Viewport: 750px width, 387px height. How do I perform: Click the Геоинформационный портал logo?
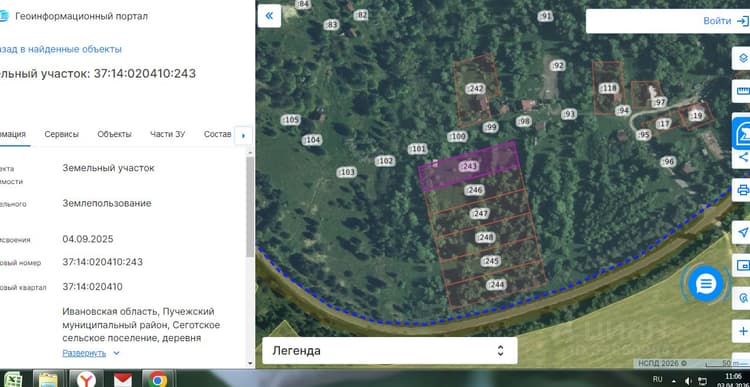3,16
